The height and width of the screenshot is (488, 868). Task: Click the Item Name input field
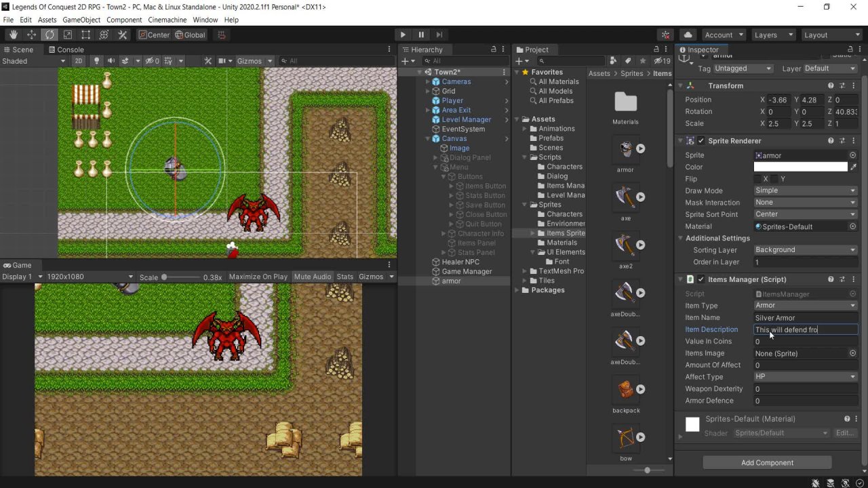[805, 318]
